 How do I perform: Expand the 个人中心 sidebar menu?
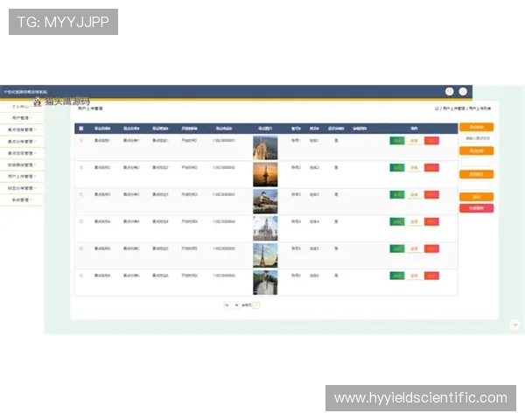coord(22,105)
